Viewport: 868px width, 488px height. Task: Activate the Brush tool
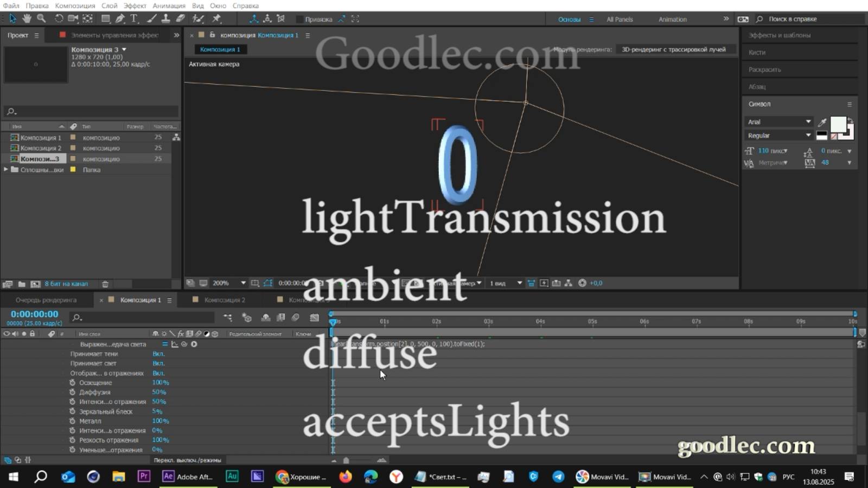tap(151, 18)
